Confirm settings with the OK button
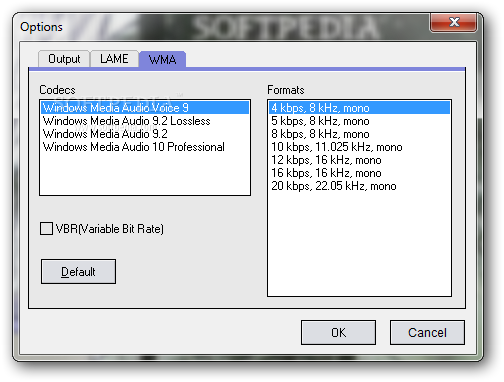 (338, 332)
